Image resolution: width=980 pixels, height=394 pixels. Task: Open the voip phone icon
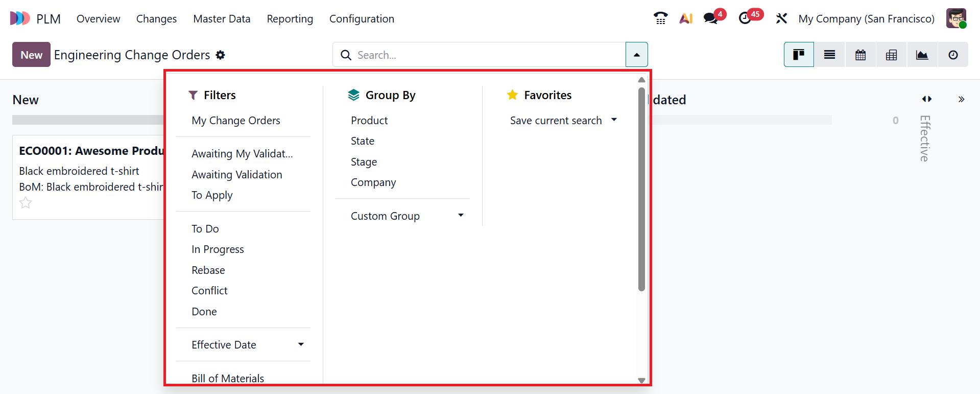(660, 18)
